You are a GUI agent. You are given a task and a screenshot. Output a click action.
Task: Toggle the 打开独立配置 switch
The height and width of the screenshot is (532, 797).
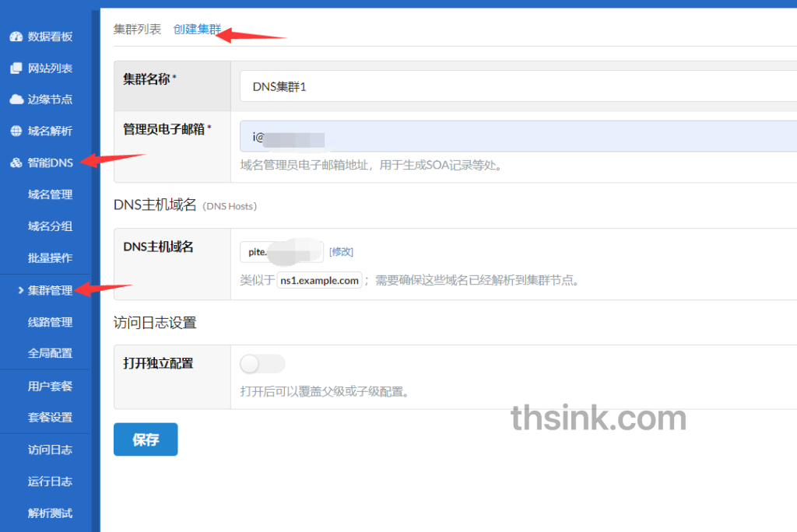262,364
